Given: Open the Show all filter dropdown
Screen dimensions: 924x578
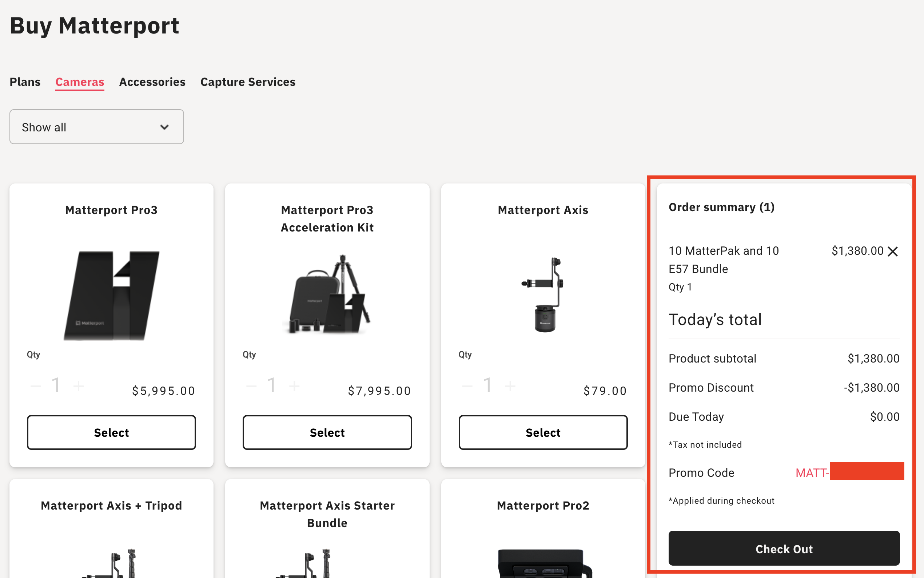Looking at the screenshot, I should 97,127.
